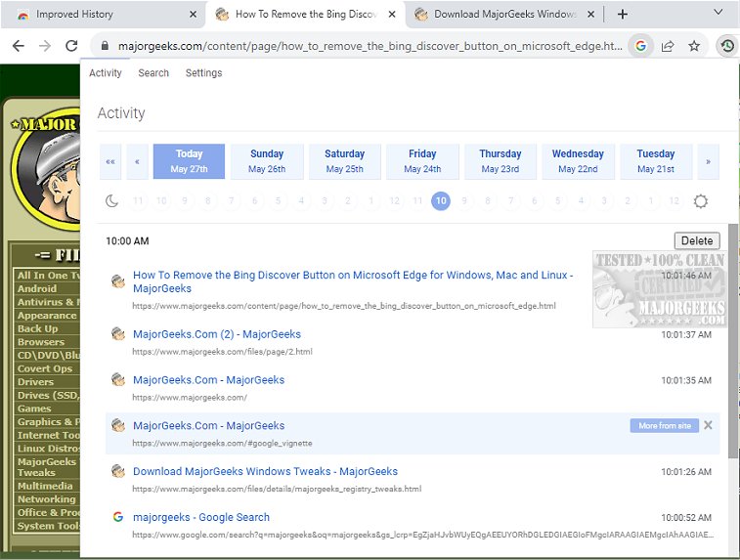This screenshot has height=560, width=740.
Task: Click the Google search-by-image toolbar icon
Action: tap(640, 46)
